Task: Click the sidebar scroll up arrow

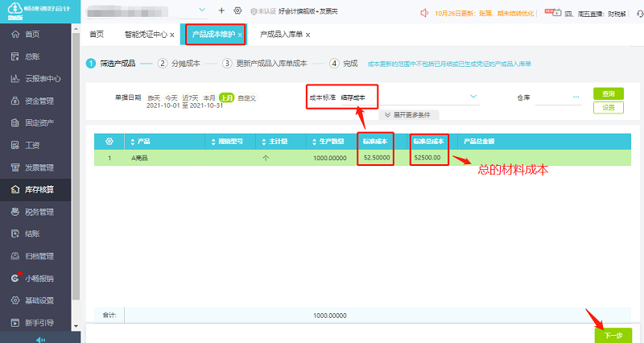Action: coord(76,29)
